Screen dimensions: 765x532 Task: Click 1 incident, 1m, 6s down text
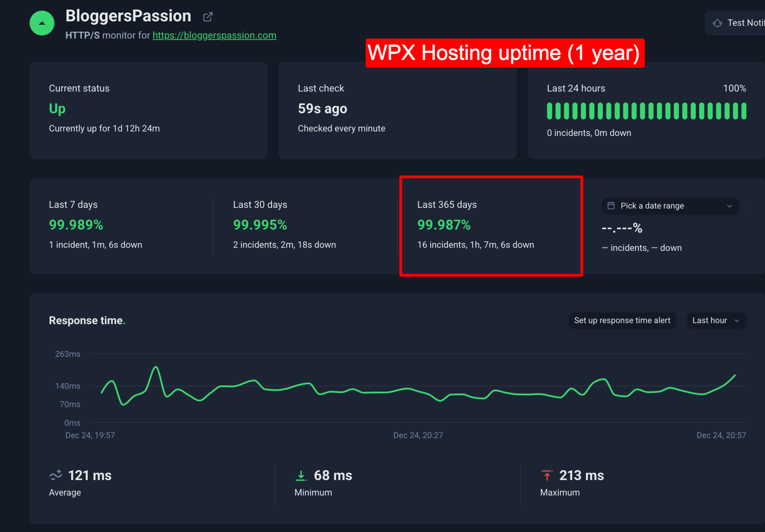tap(95, 245)
